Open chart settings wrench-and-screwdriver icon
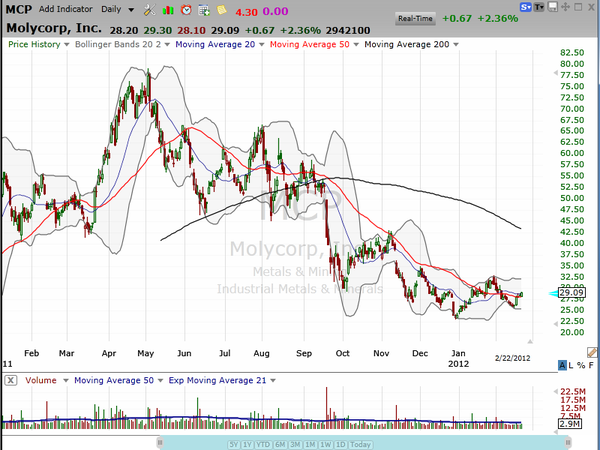The height and width of the screenshot is (450, 600). tap(149, 10)
